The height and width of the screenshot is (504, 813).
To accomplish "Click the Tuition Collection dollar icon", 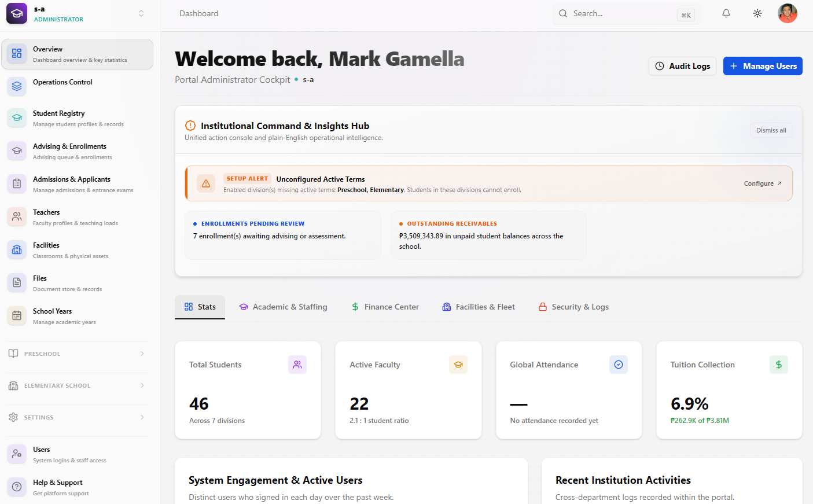I will (x=779, y=365).
